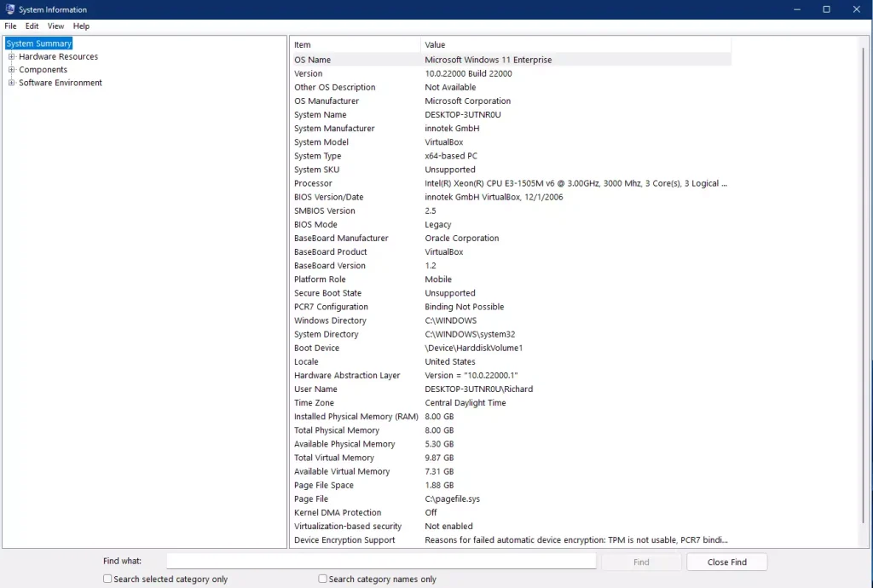873x588 pixels.
Task: Minimize the System Information window
Action: tap(797, 9)
